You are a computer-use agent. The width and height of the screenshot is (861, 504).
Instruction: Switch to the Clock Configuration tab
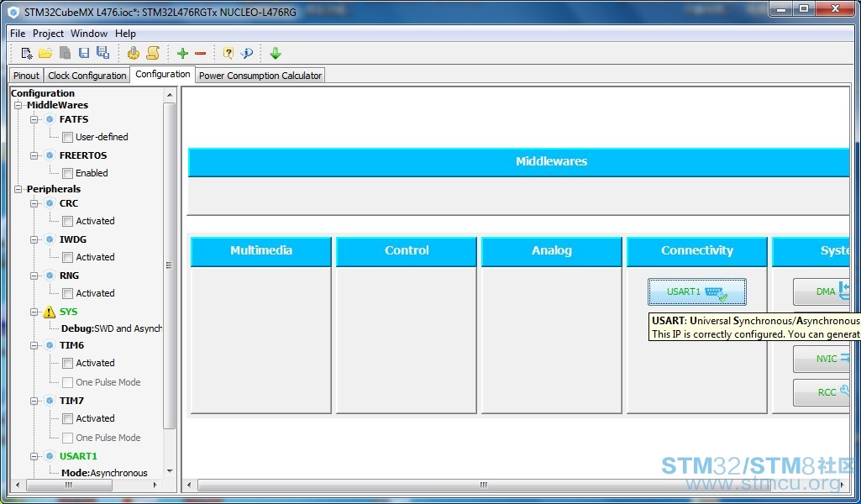[87, 76]
